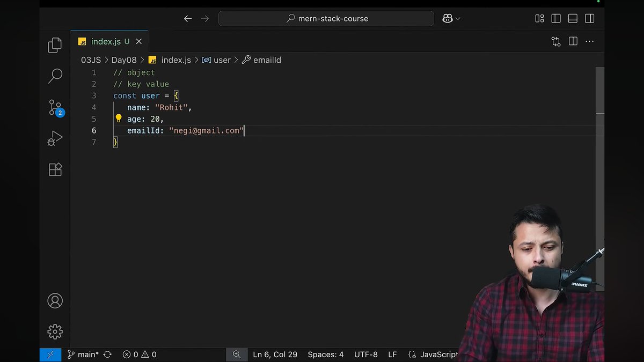Select the index.js editor tab
Image resolution: width=644 pixels, height=362 pixels.
pyautogui.click(x=109, y=41)
